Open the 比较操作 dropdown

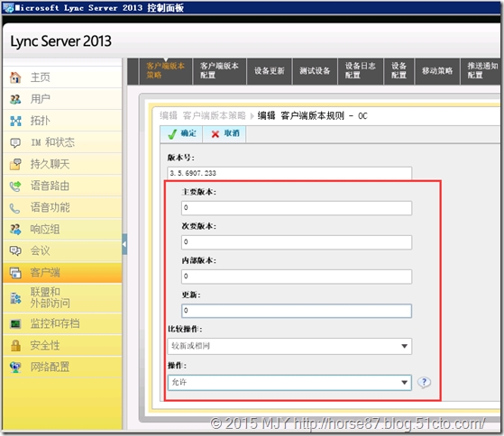[x=289, y=346]
